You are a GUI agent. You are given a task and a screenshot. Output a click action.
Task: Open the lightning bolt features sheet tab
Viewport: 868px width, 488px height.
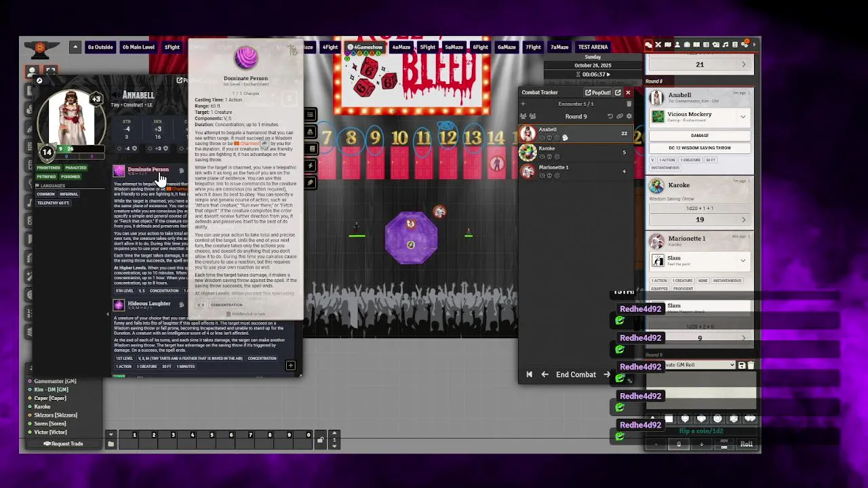[x=311, y=165]
